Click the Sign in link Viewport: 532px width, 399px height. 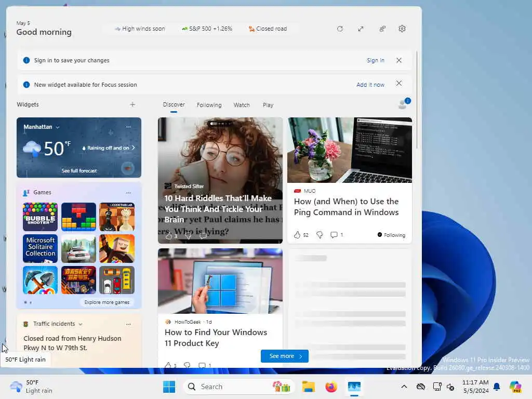375,60
